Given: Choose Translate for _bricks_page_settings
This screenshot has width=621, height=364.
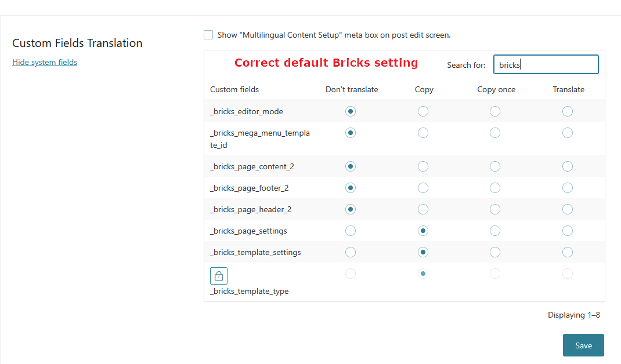Looking at the screenshot, I should coord(568,231).
